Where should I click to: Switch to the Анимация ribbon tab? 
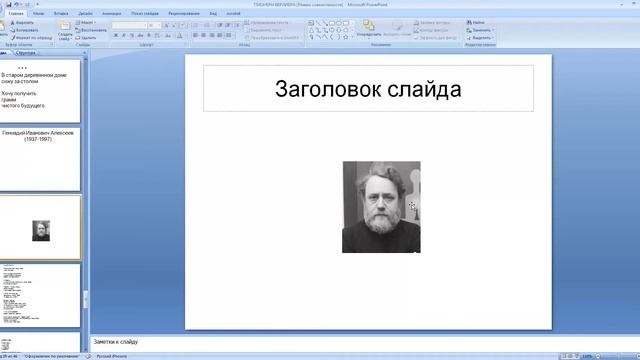click(x=111, y=13)
